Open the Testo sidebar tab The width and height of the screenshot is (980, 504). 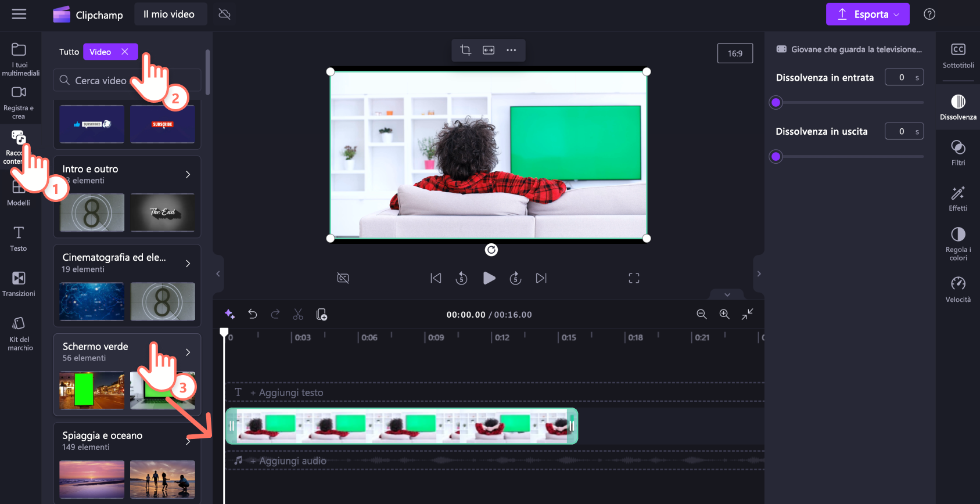pyautogui.click(x=19, y=239)
